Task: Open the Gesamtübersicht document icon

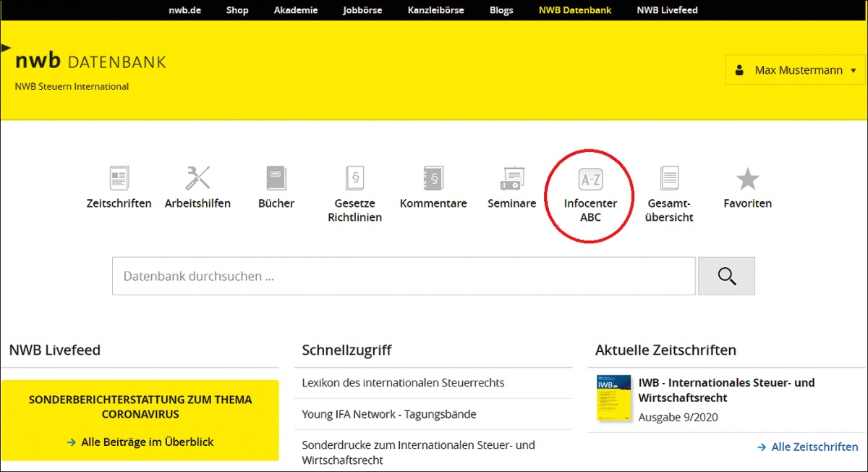Action: [x=670, y=178]
